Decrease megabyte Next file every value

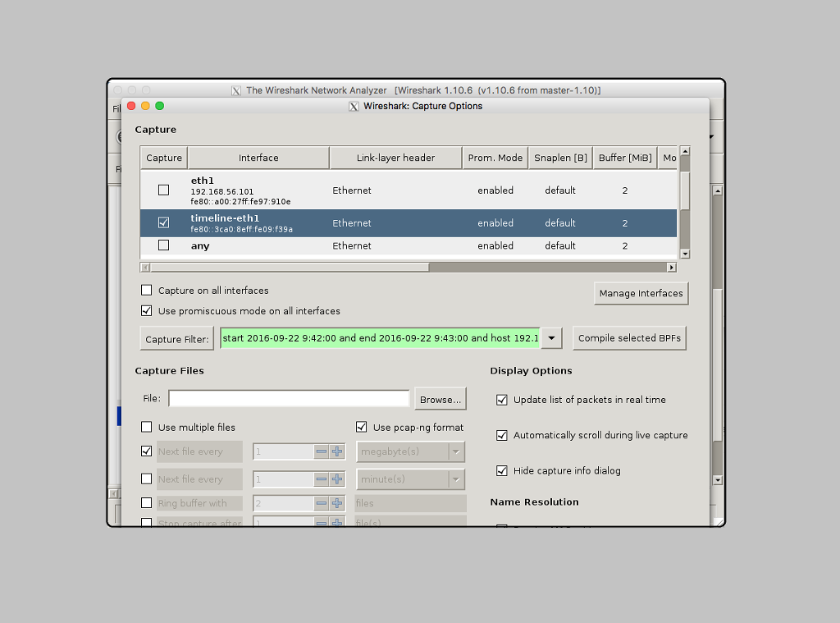click(322, 451)
